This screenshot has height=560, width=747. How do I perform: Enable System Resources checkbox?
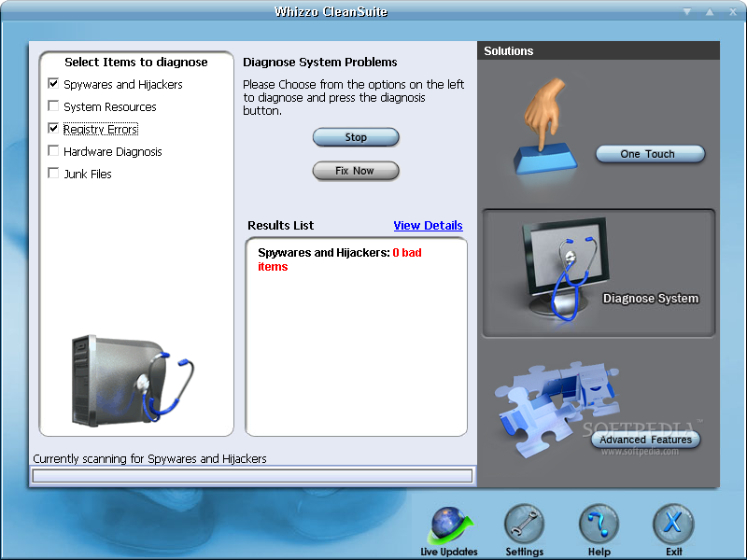tap(53, 105)
